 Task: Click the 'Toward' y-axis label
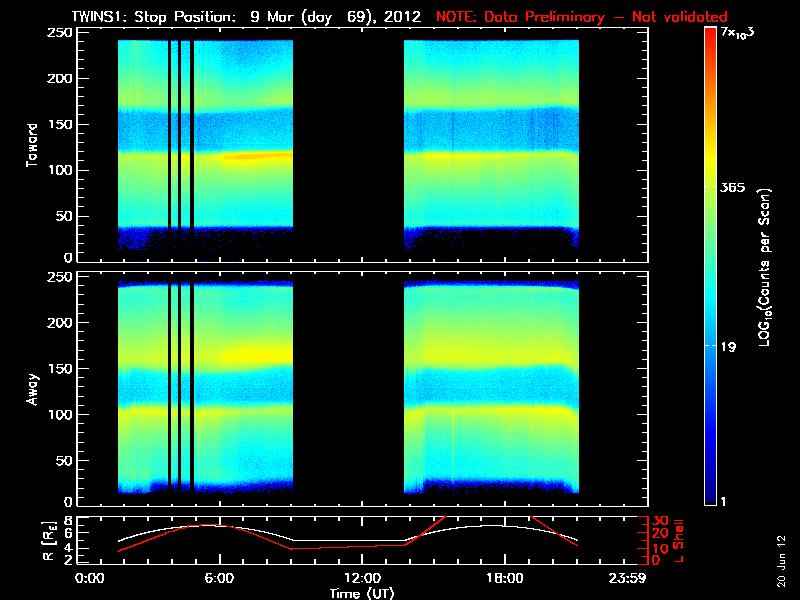tap(33, 147)
